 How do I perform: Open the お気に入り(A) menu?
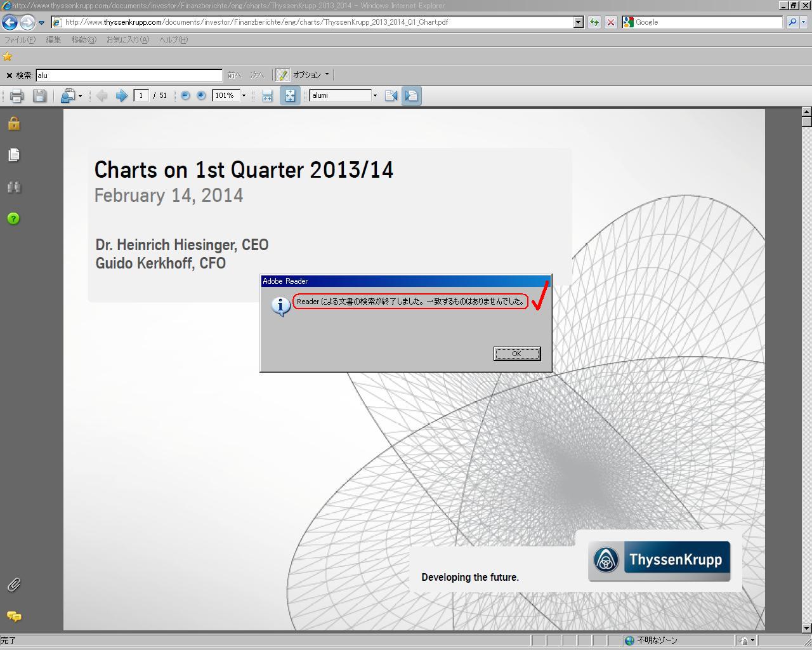coord(128,39)
